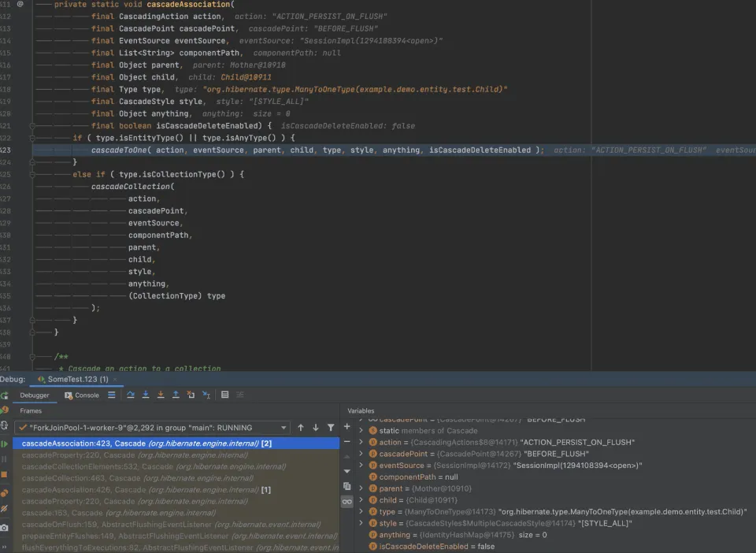Viewport: 756px width, 553px height.
Task: Toggle Mute Breakpoints
Action: coord(5,509)
